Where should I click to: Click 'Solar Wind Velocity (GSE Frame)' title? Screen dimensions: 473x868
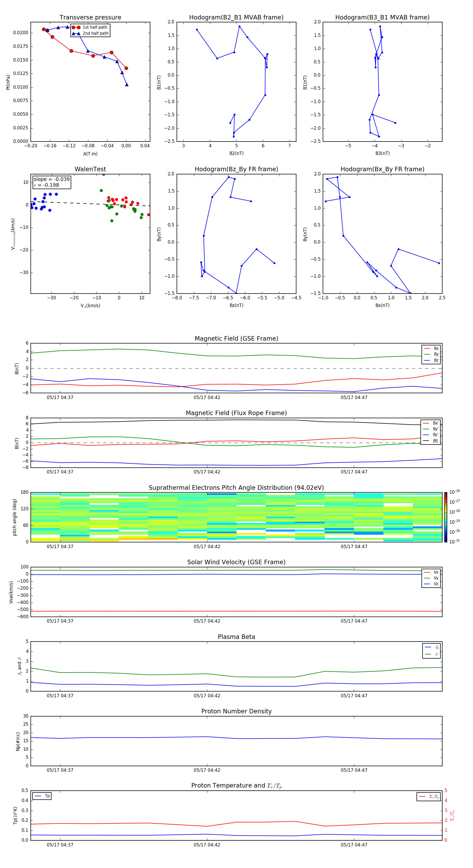coord(236,562)
